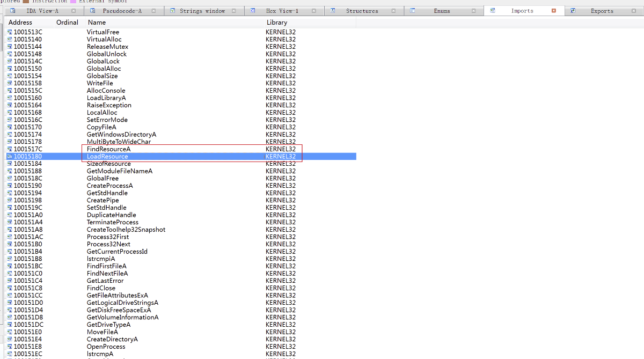Close the IDA View-A tab

[74, 11]
